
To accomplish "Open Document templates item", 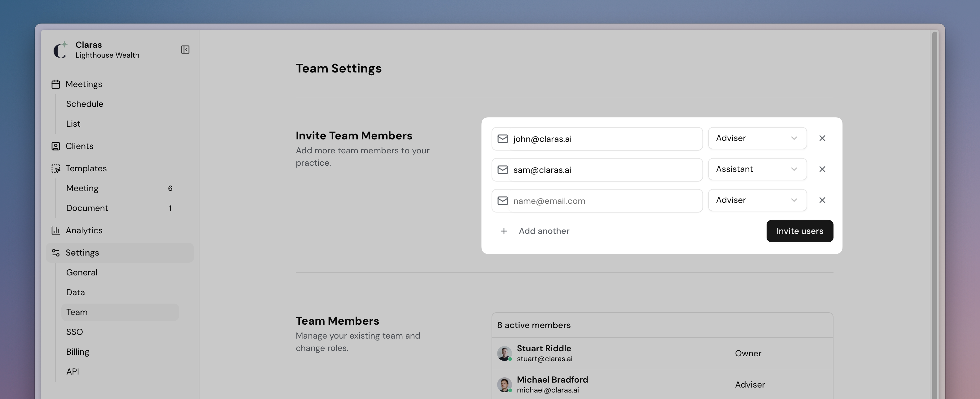I will coord(120,208).
